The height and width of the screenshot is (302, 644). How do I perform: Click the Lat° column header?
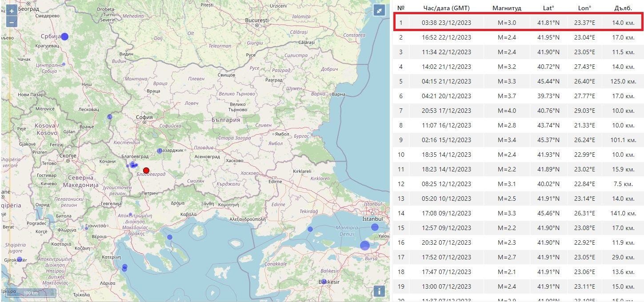(548, 8)
